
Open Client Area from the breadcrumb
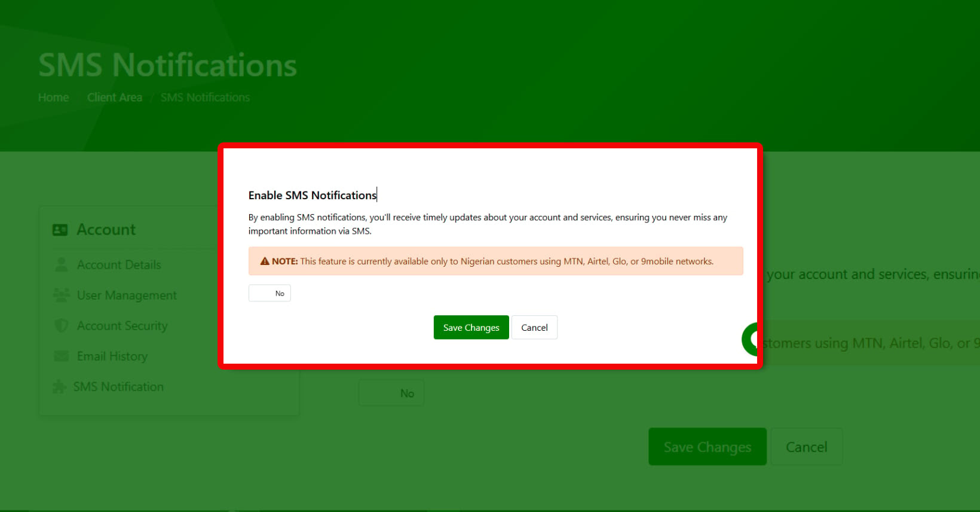(115, 97)
